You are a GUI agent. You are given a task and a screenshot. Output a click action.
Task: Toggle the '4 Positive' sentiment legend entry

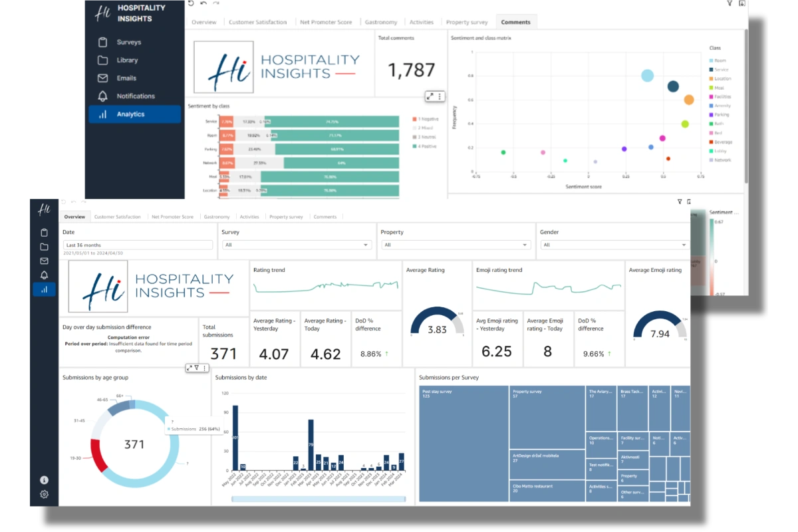pyautogui.click(x=427, y=146)
